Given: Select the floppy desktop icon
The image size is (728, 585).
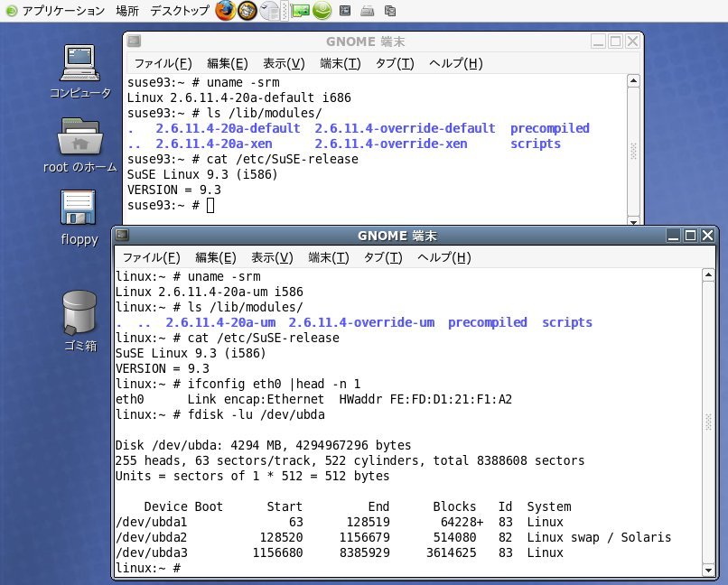Looking at the screenshot, I should 79,218.
